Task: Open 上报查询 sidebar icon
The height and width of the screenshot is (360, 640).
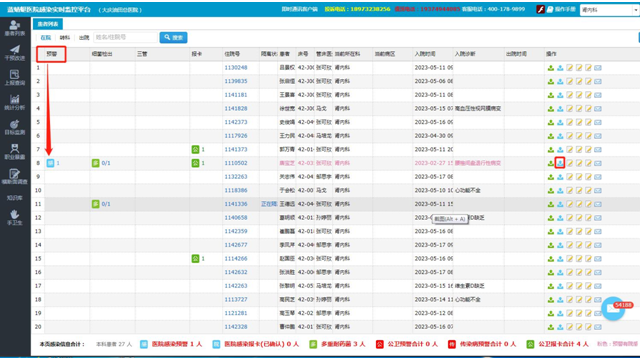Action: [x=15, y=78]
